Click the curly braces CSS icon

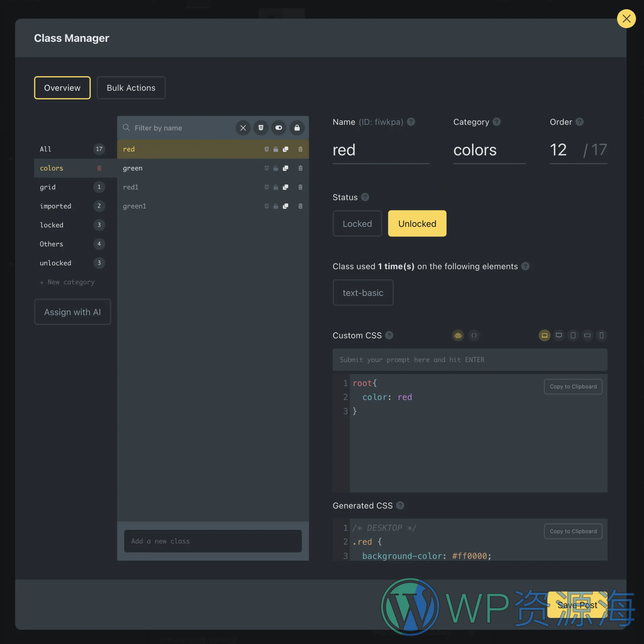474,335
